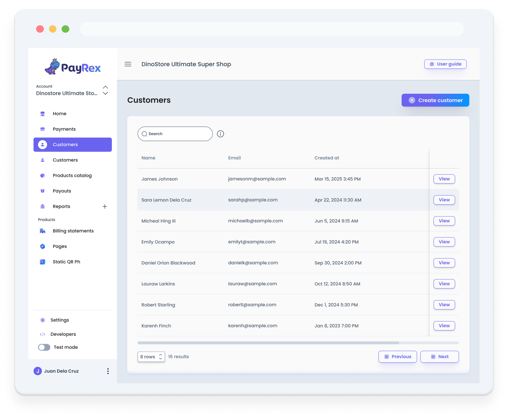This screenshot has height=420, width=508.
Task: Open the Payments sidebar item
Action: point(64,129)
